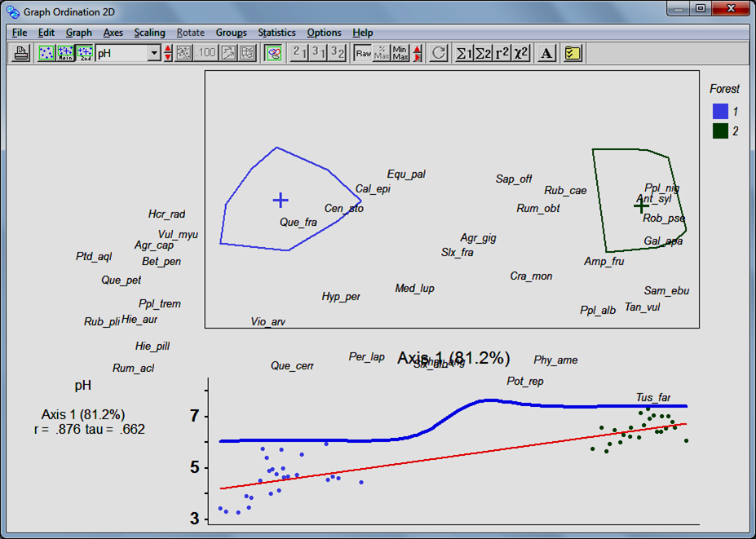
Task: Toggle the group overlay (convex hulls) icon
Action: tap(273, 53)
